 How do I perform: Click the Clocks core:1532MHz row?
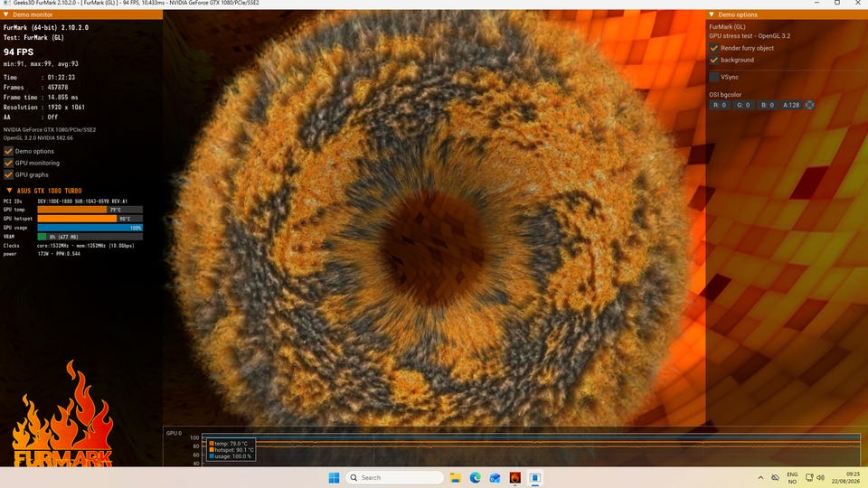(69, 246)
